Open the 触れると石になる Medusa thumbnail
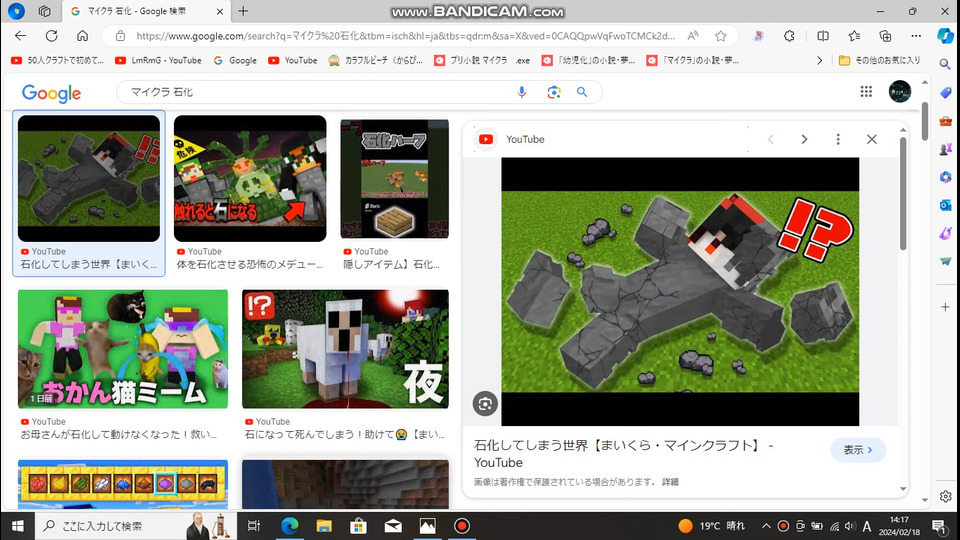 pyautogui.click(x=250, y=178)
